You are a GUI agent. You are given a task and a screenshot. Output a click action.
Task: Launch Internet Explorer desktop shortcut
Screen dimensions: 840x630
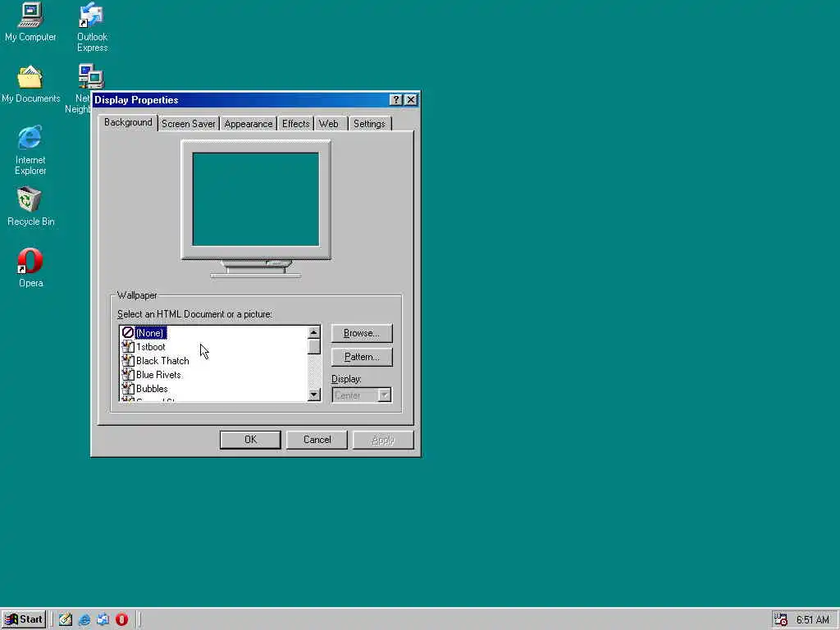pyautogui.click(x=30, y=151)
